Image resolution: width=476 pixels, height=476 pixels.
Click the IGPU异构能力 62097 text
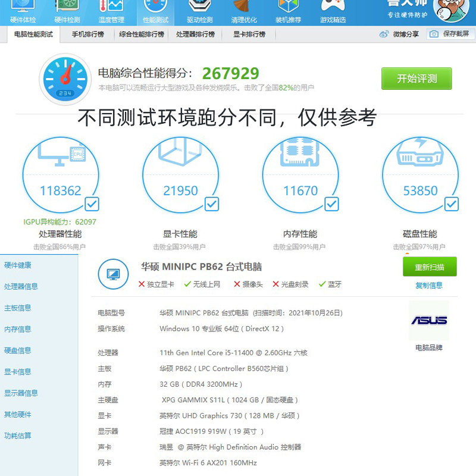60,222
